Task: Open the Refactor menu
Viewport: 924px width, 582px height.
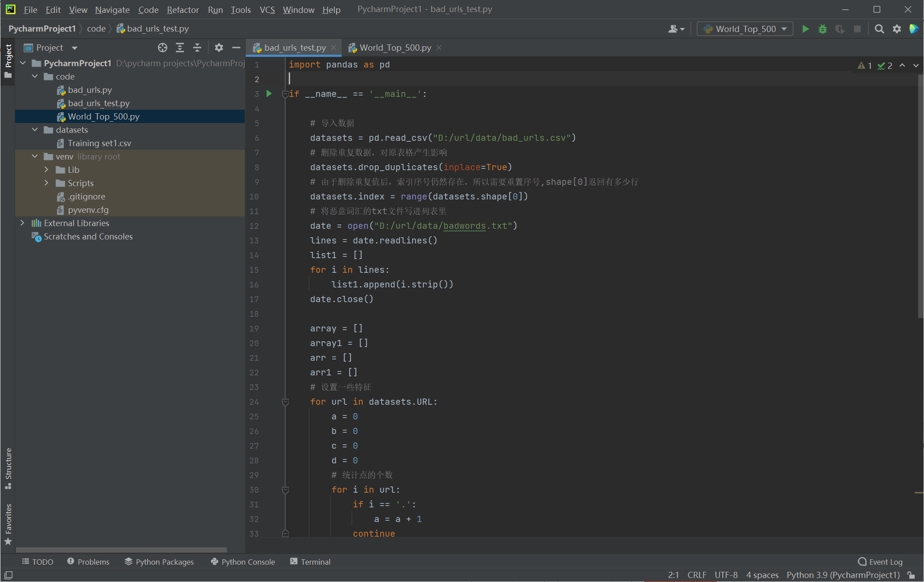Action: (183, 9)
